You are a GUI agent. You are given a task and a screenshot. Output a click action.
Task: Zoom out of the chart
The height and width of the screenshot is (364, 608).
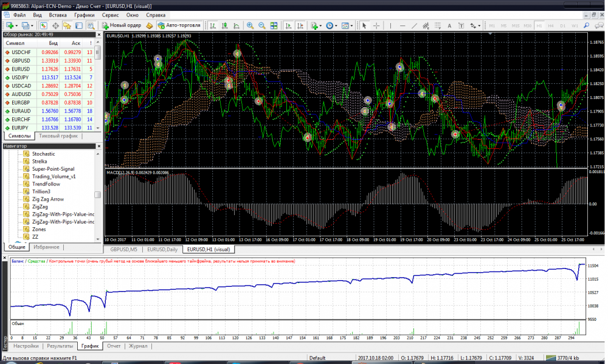tap(262, 26)
